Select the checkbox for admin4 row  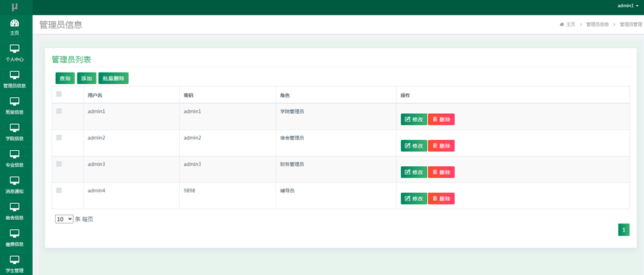coord(59,190)
